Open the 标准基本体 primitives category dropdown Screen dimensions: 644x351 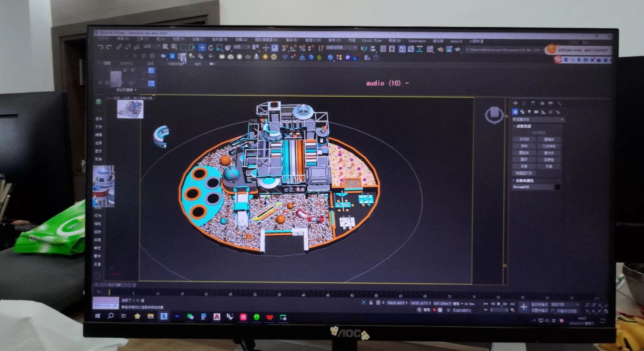point(538,120)
